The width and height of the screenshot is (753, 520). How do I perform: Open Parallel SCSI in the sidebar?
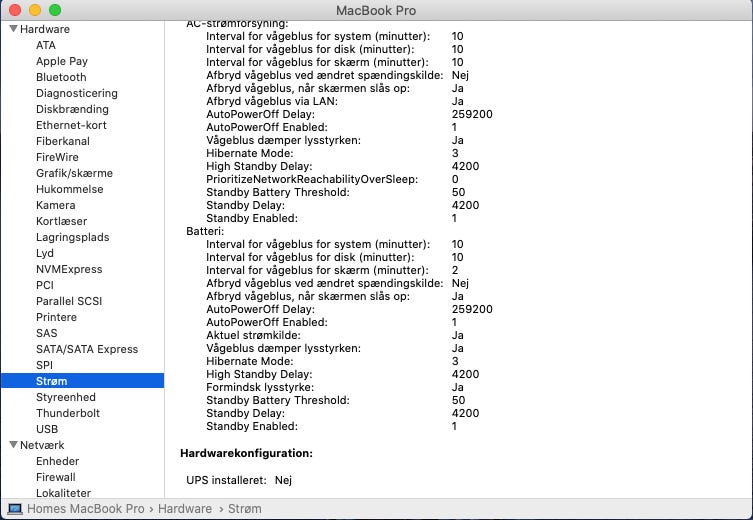click(69, 301)
